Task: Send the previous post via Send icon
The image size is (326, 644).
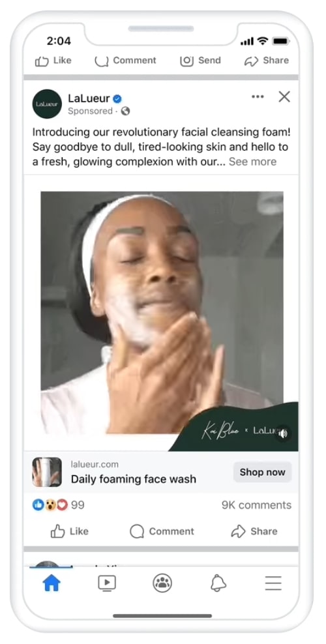Action: [200, 61]
